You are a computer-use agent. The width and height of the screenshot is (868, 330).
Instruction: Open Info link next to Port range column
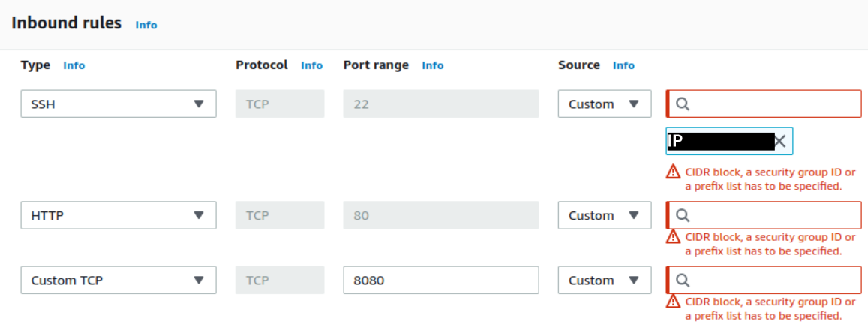pos(433,65)
